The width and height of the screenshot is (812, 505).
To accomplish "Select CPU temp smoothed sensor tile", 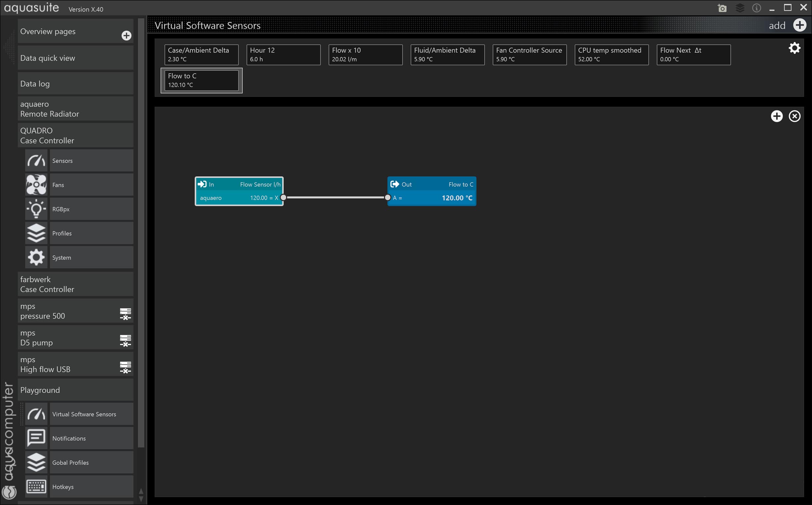I will click(x=612, y=55).
